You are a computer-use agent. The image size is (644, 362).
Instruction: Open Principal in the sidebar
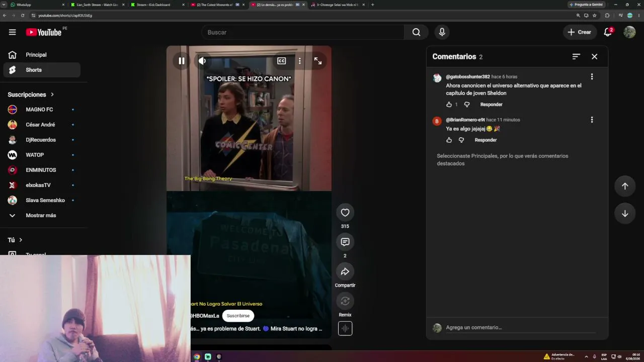42,55
